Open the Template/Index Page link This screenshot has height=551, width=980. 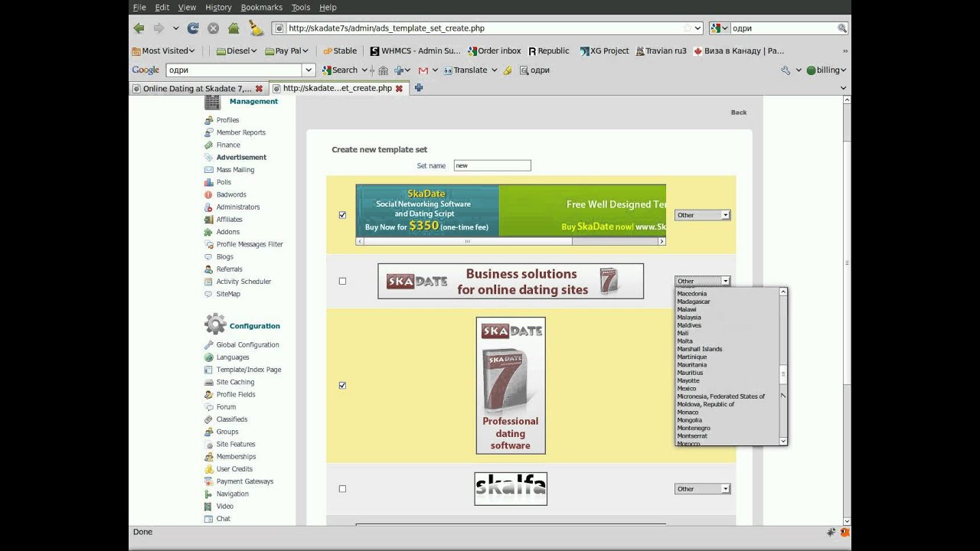click(249, 370)
